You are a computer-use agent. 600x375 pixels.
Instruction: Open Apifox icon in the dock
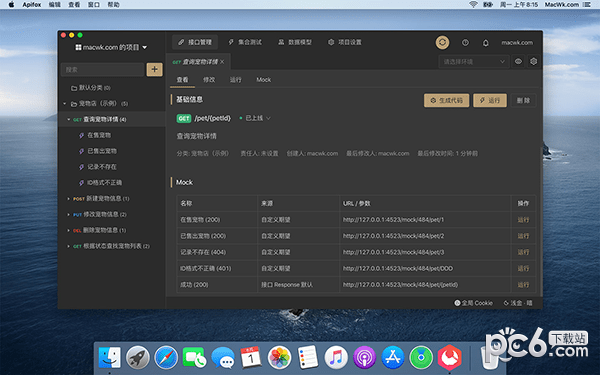point(449,357)
